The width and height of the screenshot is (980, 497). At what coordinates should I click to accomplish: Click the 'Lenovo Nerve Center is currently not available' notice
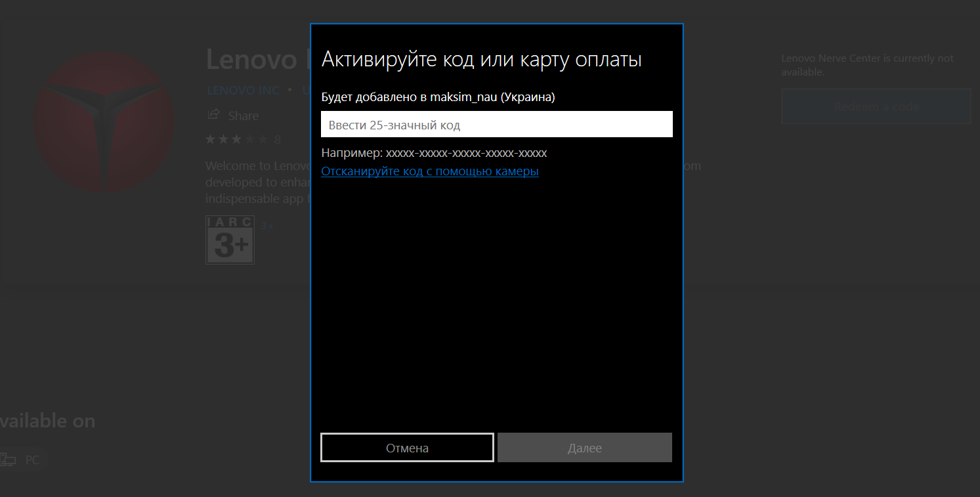coord(867,65)
